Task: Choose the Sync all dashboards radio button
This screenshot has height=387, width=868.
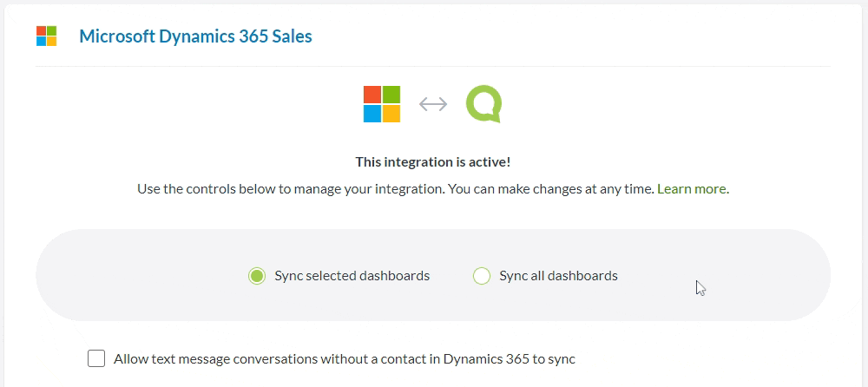Action: point(482,276)
